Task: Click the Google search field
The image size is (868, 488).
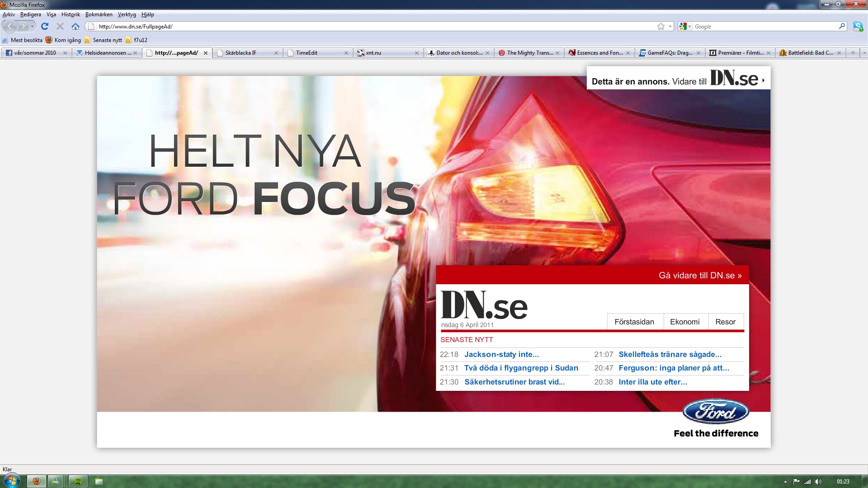Action: coord(765,27)
